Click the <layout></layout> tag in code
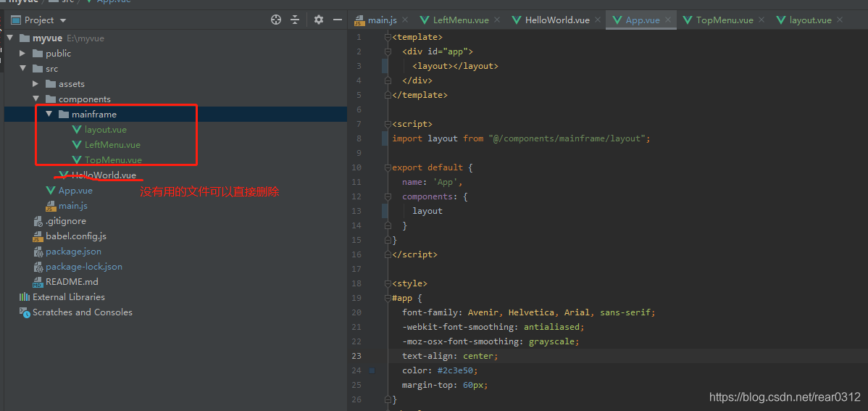The height and width of the screenshot is (411, 868). pos(455,66)
